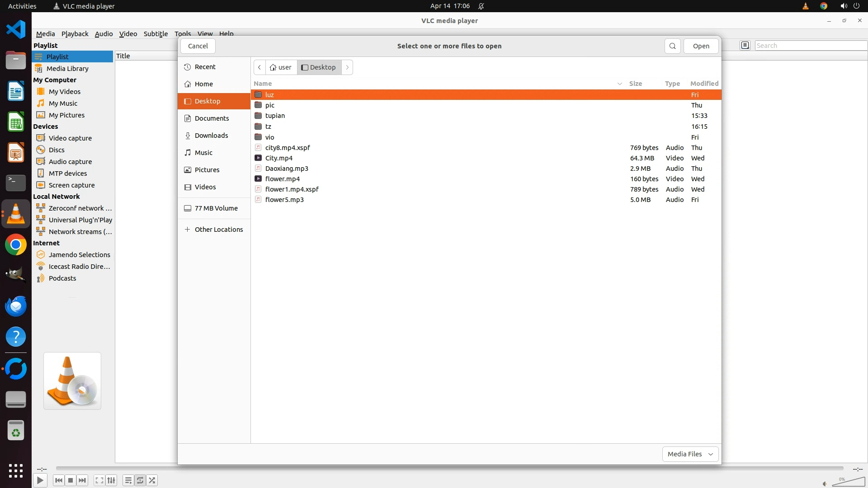Open the Playback menu
The image size is (868, 488).
pyautogui.click(x=75, y=34)
